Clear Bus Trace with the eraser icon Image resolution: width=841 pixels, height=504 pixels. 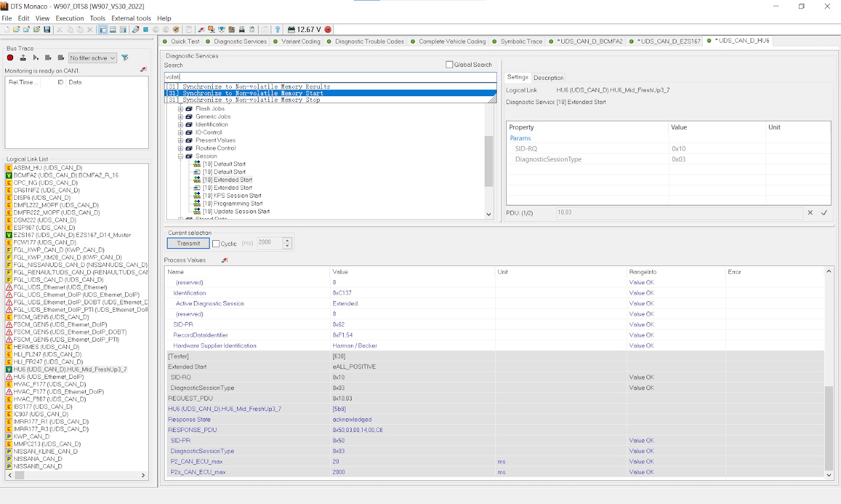coord(143,69)
